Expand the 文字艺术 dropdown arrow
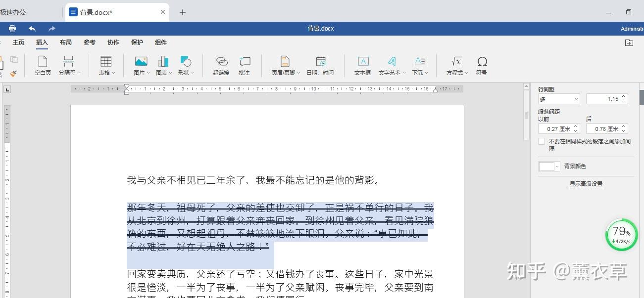 404,73
